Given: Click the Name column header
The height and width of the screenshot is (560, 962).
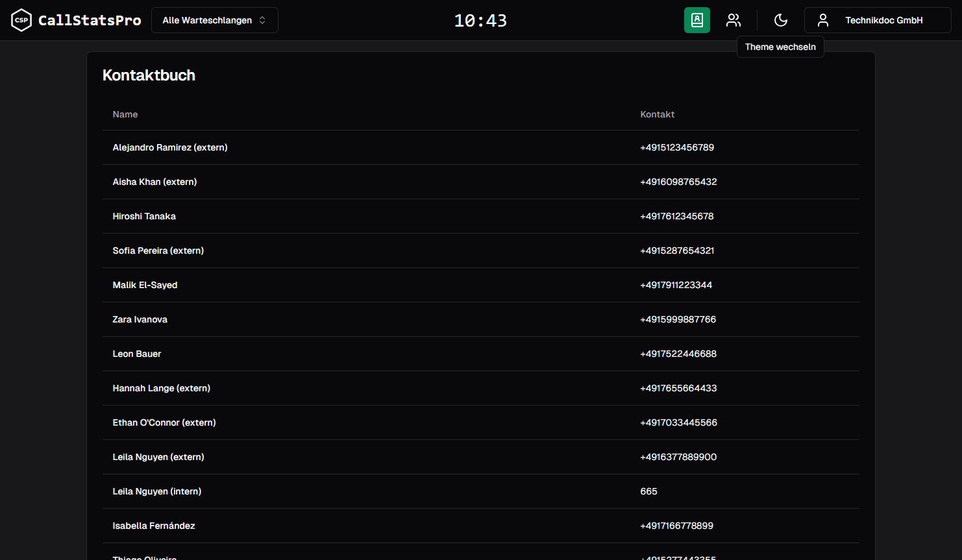Looking at the screenshot, I should (x=125, y=114).
